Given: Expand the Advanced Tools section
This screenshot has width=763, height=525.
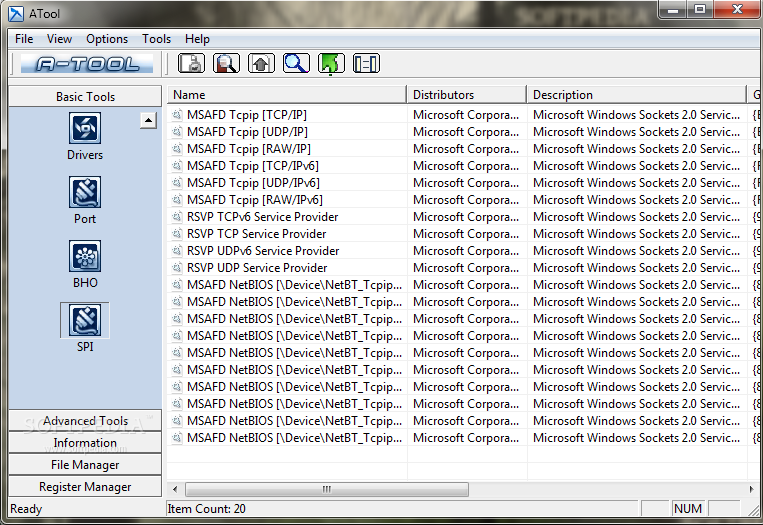Looking at the screenshot, I should pos(85,420).
